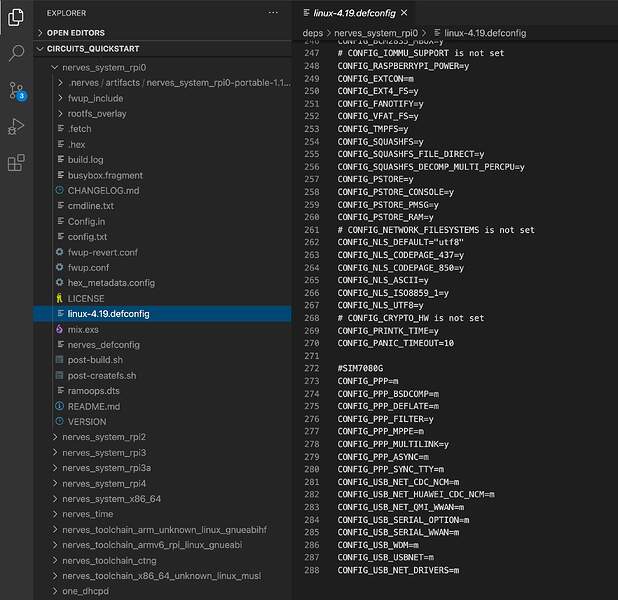
Task: Expand the nerves_system_rpi4 folder
Action: 104,483
